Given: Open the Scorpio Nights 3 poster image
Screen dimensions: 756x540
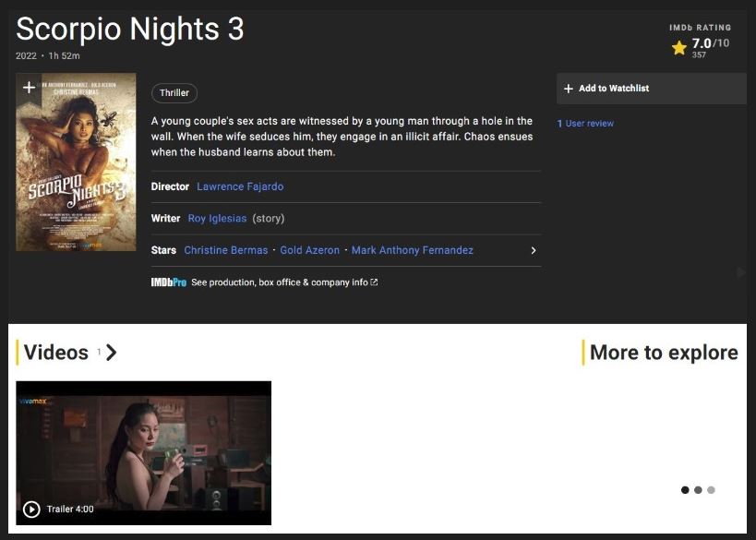Looking at the screenshot, I should (x=76, y=171).
